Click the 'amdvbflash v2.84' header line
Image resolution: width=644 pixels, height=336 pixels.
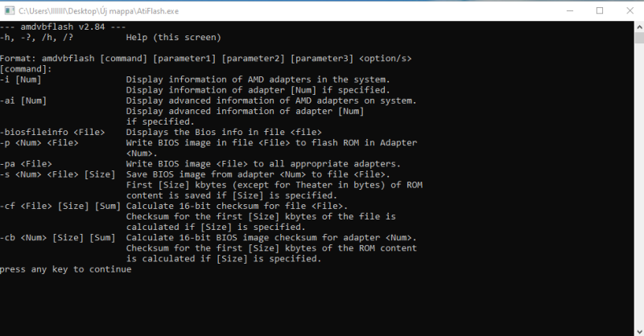tap(63, 27)
